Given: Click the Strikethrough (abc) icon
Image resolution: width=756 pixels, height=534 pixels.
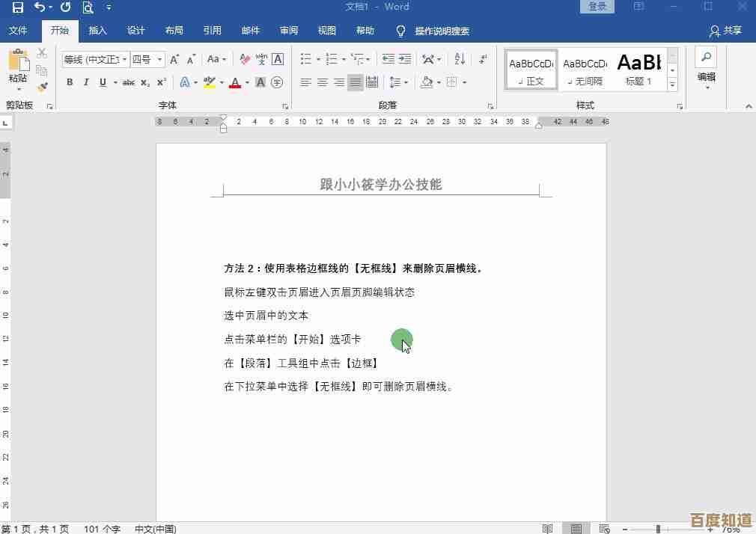Looking at the screenshot, I should pos(128,82).
